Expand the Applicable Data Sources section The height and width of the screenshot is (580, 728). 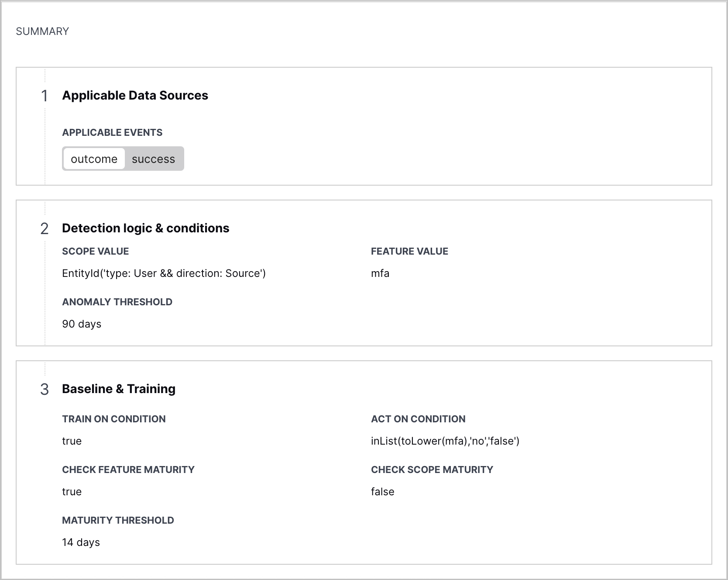click(135, 95)
